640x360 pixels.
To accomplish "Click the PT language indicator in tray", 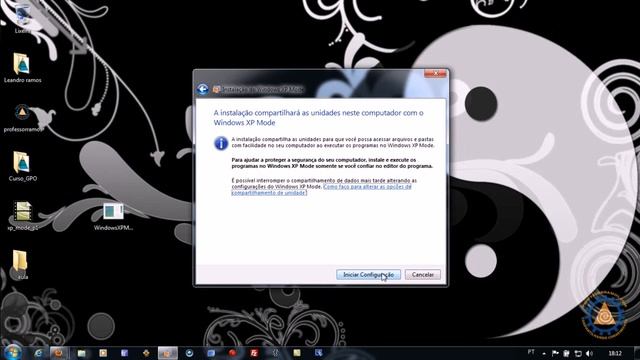I will (531, 352).
